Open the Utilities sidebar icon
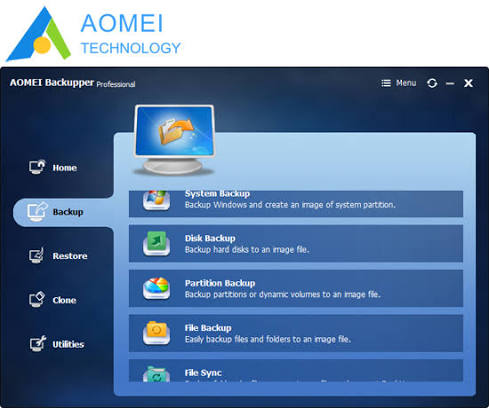The image size is (489, 408). pyautogui.click(x=38, y=343)
